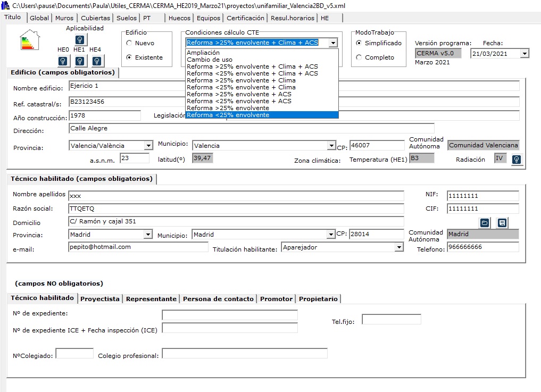Click the Nº de expediente field
541x392 pixels.
click(x=230, y=315)
